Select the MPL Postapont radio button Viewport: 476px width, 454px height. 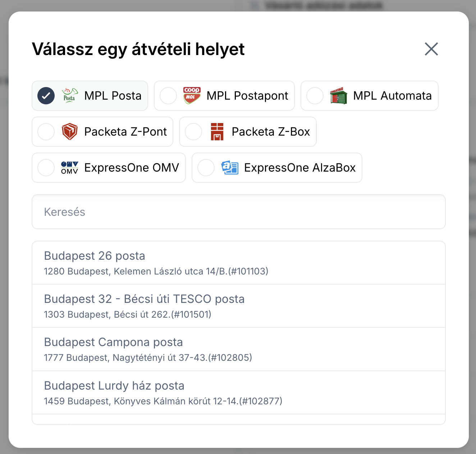(168, 96)
